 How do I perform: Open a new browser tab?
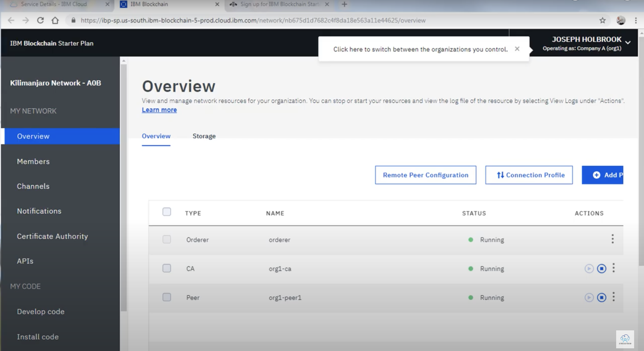click(x=344, y=4)
